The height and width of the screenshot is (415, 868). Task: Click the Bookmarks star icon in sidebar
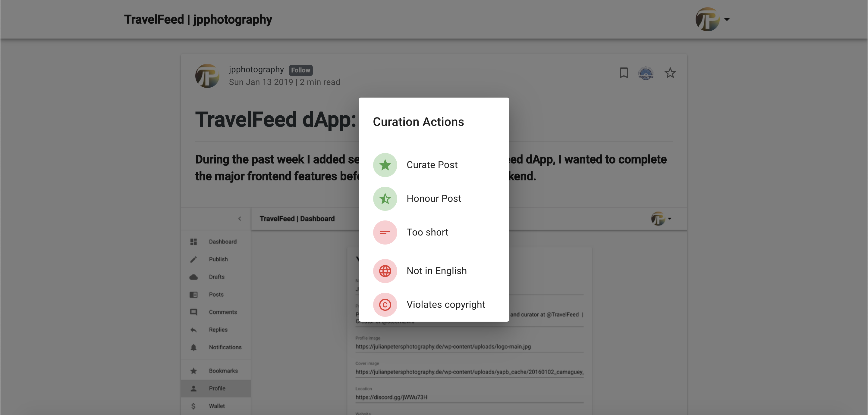193,371
